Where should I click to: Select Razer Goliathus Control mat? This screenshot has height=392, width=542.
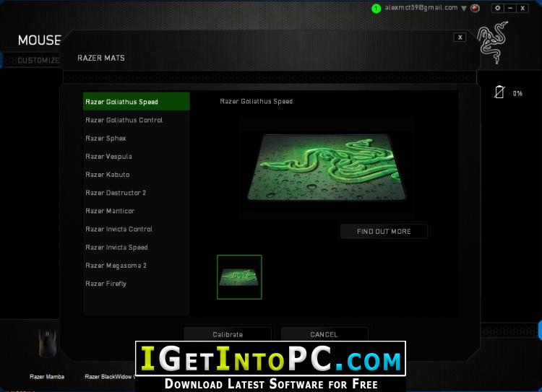(x=136, y=120)
